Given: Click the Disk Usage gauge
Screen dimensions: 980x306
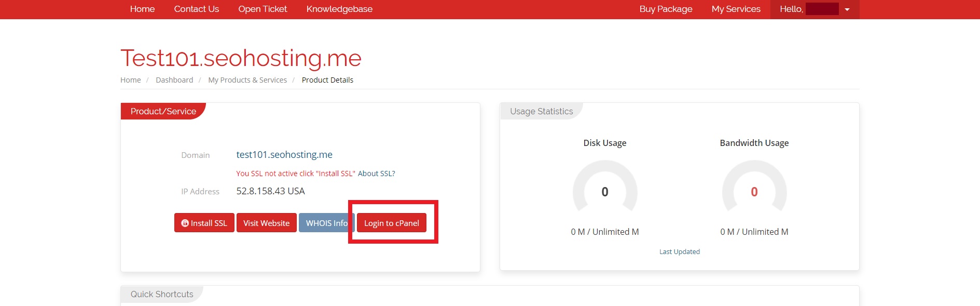Looking at the screenshot, I should pyautogui.click(x=605, y=187).
